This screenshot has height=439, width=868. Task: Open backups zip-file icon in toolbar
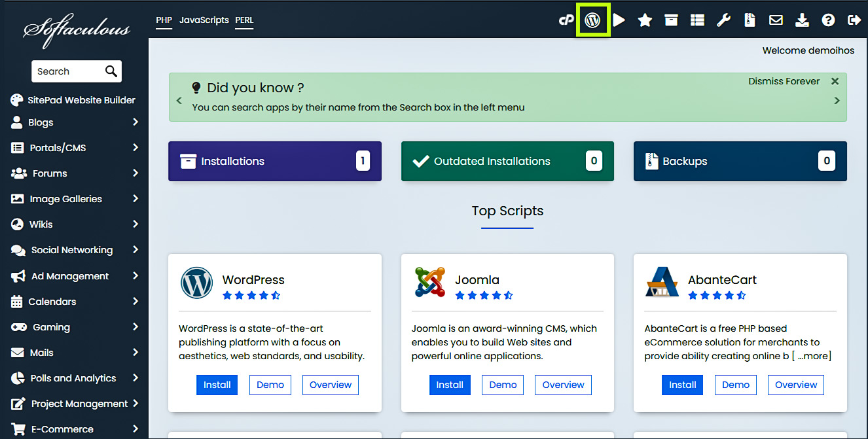[750, 20]
